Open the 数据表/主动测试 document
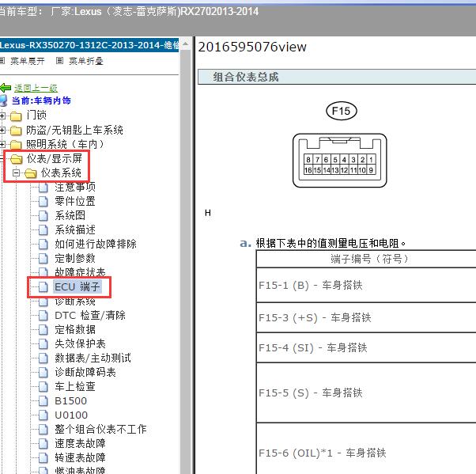Viewport: 476px width, 474px height. tap(93, 358)
